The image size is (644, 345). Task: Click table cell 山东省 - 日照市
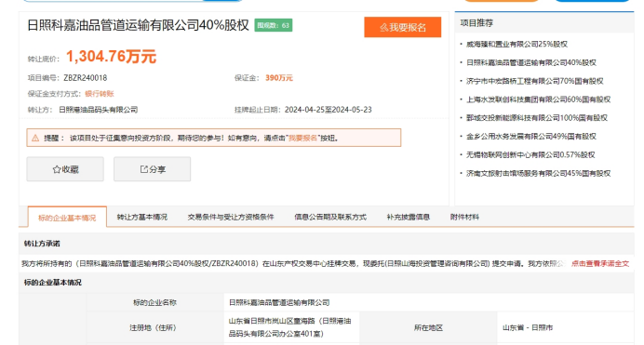(x=528, y=327)
